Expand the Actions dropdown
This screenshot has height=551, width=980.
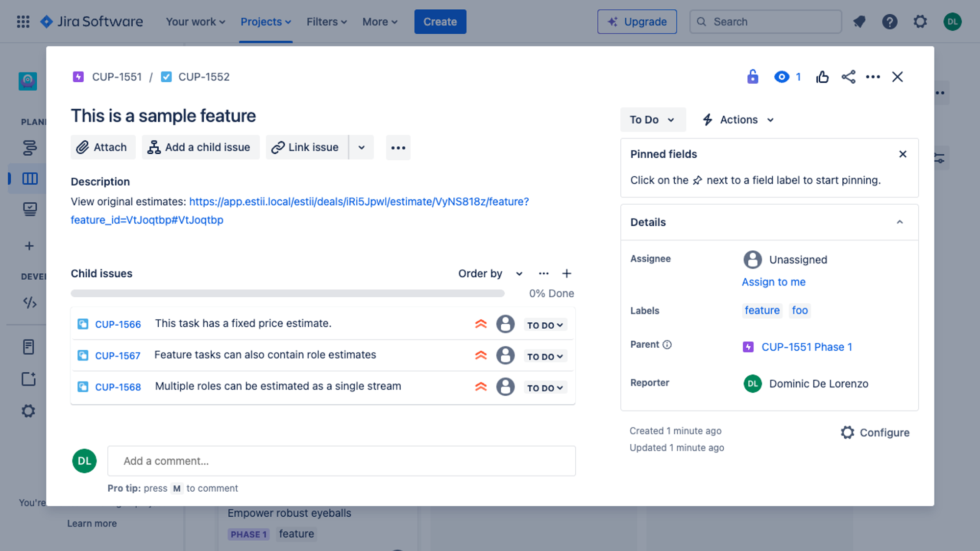(738, 120)
